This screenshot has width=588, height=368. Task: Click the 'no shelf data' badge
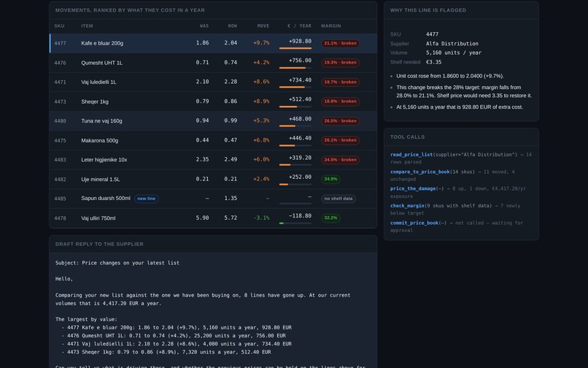pos(339,199)
